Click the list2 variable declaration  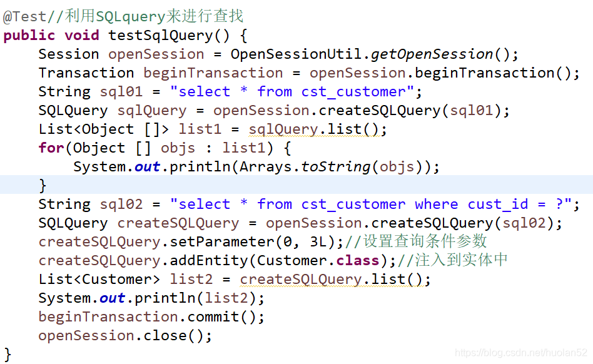pos(191,280)
